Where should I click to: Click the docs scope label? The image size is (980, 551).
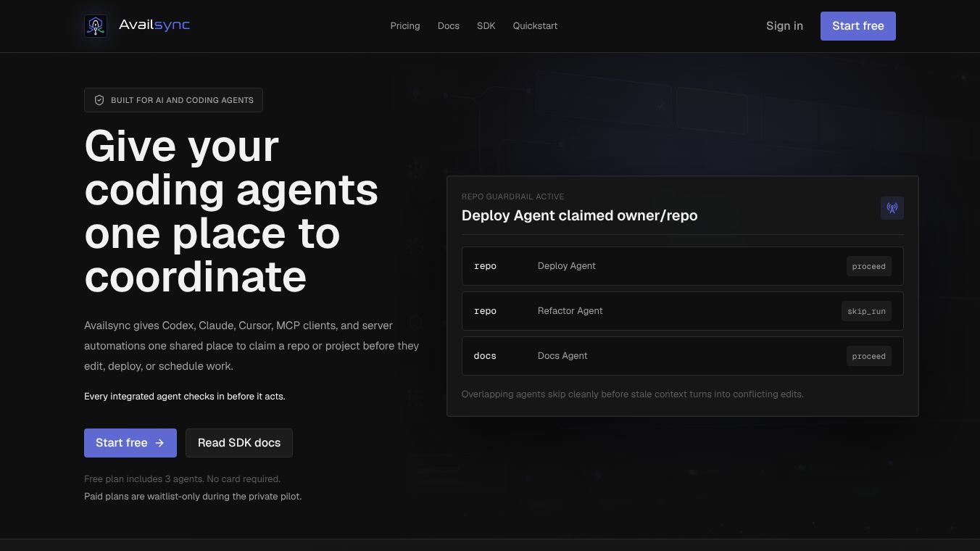(485, 356)
